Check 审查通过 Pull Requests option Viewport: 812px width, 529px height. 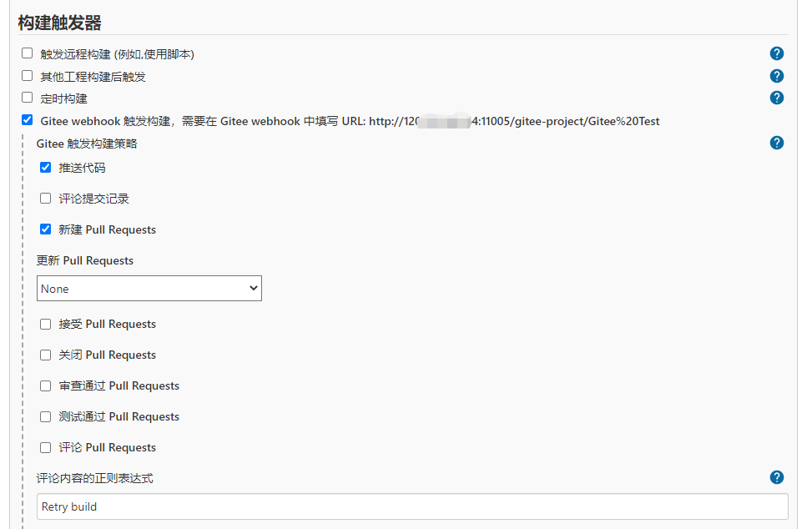tap(46, 385)
